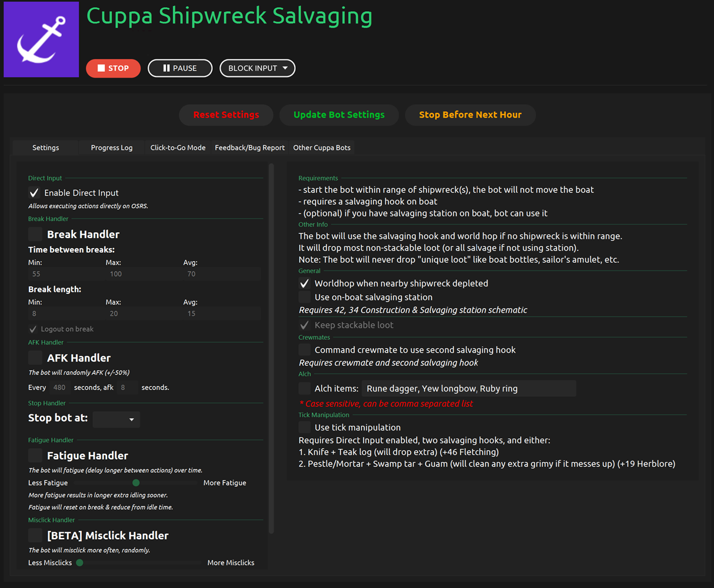Image resolution: width=714 pixels, height=588 pixels.
Task: Click the Misclick slider handle
Action: (79, 563)
